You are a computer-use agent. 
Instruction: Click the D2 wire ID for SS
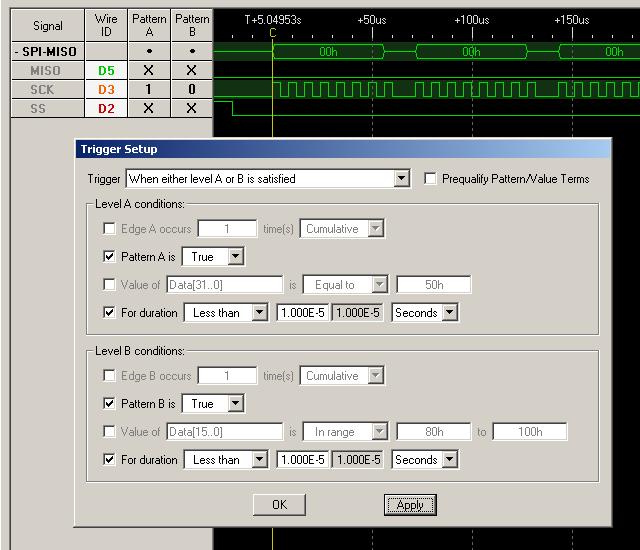tap(106, 108)
